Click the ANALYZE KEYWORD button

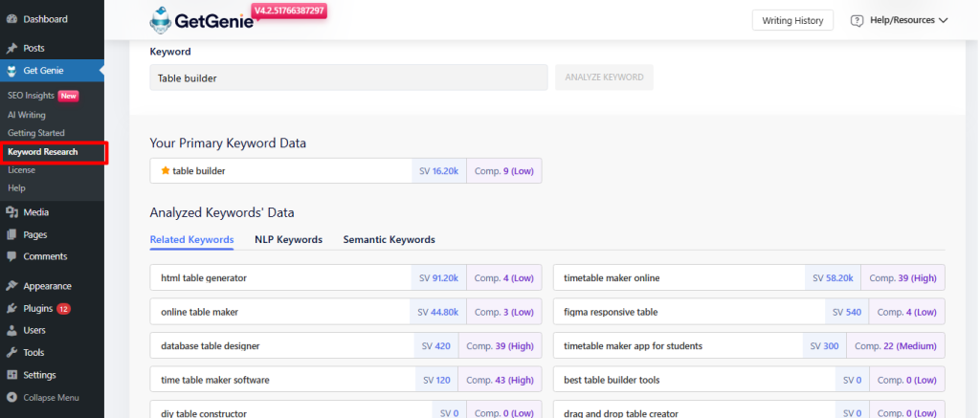click(605, 77)
